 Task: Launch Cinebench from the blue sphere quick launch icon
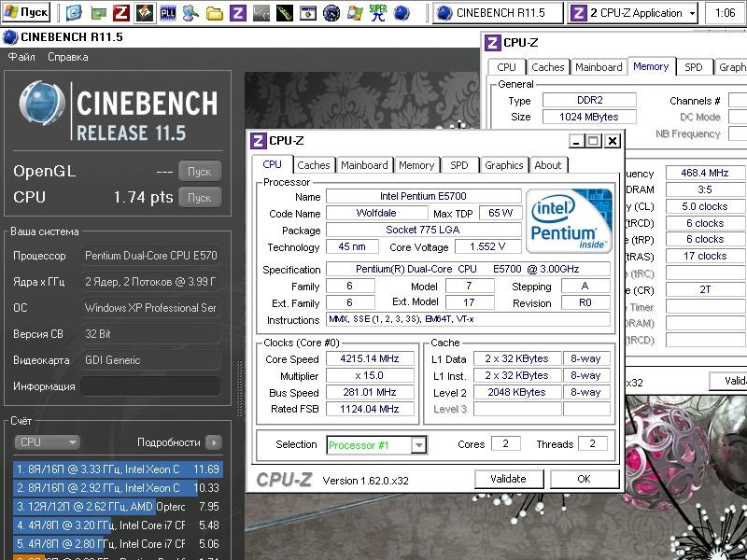point(402,13)
